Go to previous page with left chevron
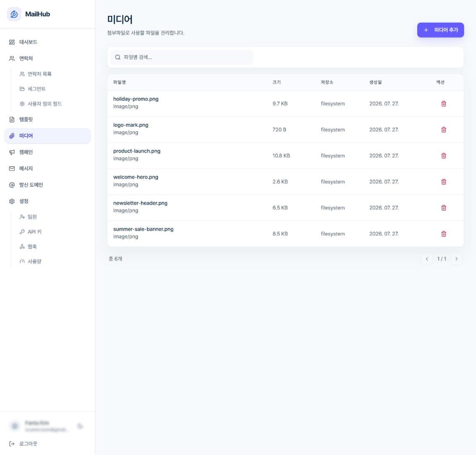This screenshot has height=455, width=476. 427,259
